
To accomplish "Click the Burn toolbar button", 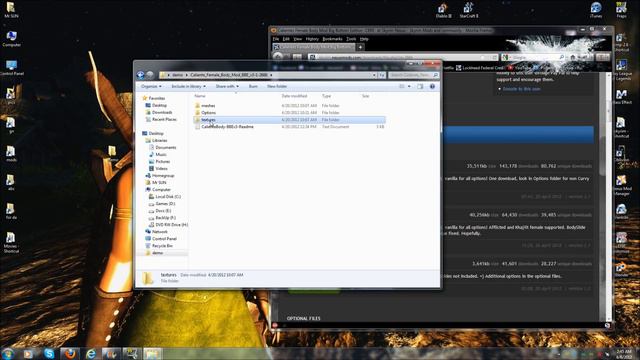I will coord(253,87).
